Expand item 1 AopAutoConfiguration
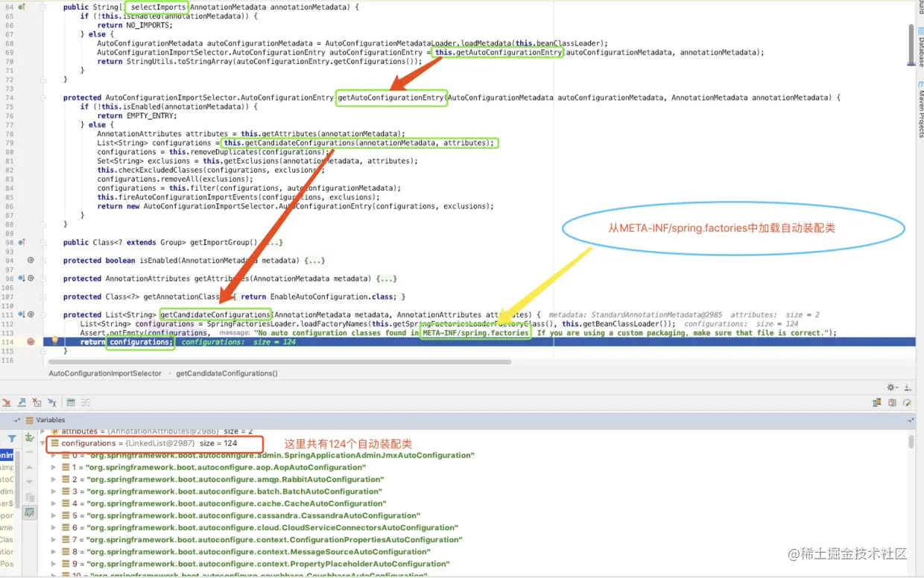The image size is (924, 578). pyautogui.click(x=54, y=468)
